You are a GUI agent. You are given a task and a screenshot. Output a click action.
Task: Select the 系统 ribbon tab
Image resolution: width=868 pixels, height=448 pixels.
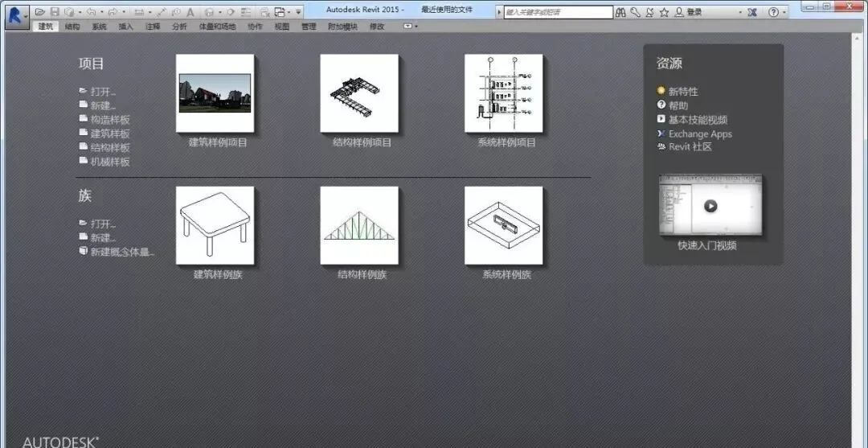(99, 26)
